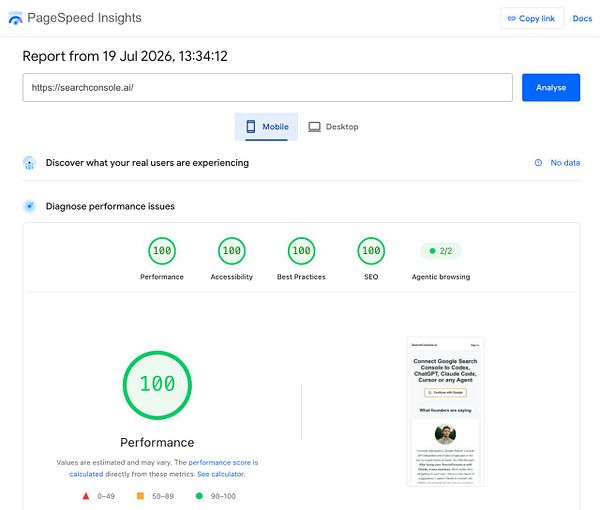
Task: Open the Docs link
Action: pyautogui.click(x=582, y=18)
